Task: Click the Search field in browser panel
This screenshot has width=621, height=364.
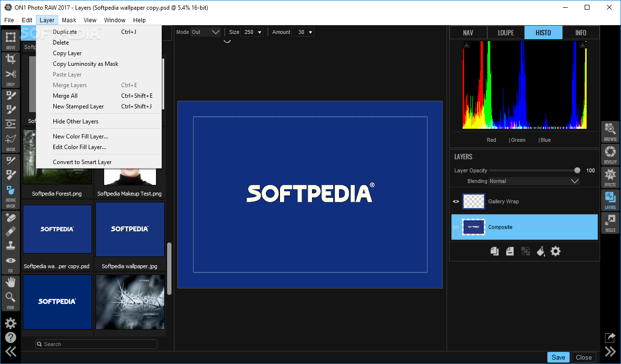Action: point(96,344)
